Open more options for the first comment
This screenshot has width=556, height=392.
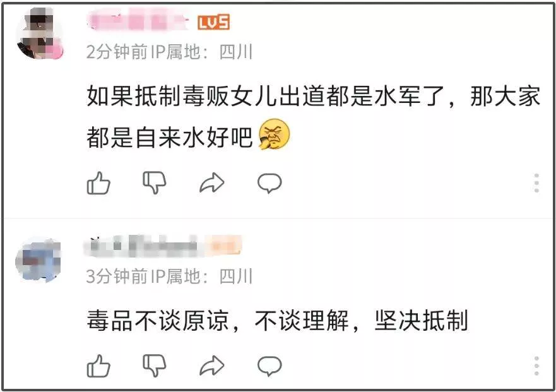click(536, 183)
